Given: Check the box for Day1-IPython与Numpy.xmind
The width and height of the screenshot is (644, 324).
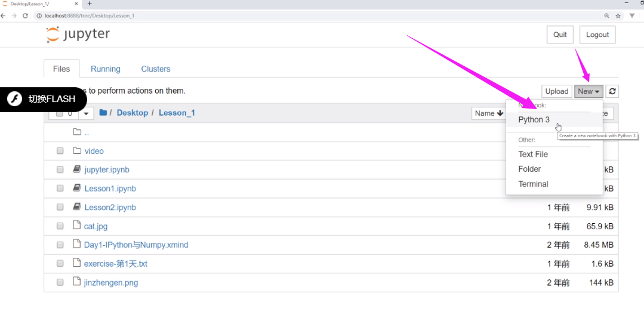Looking at the screenshot, I should (60, 245).
